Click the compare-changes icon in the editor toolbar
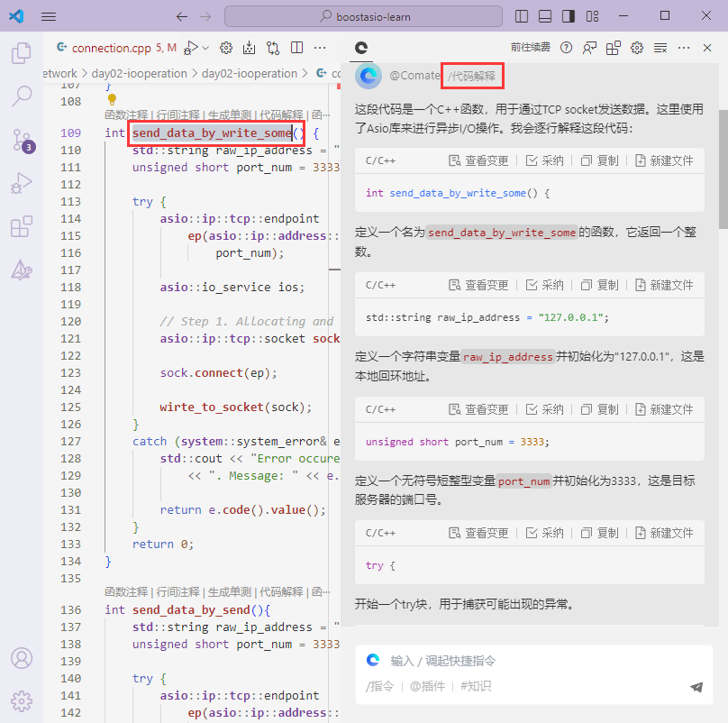This screenshot has width=728, height=723. point(273,48)
